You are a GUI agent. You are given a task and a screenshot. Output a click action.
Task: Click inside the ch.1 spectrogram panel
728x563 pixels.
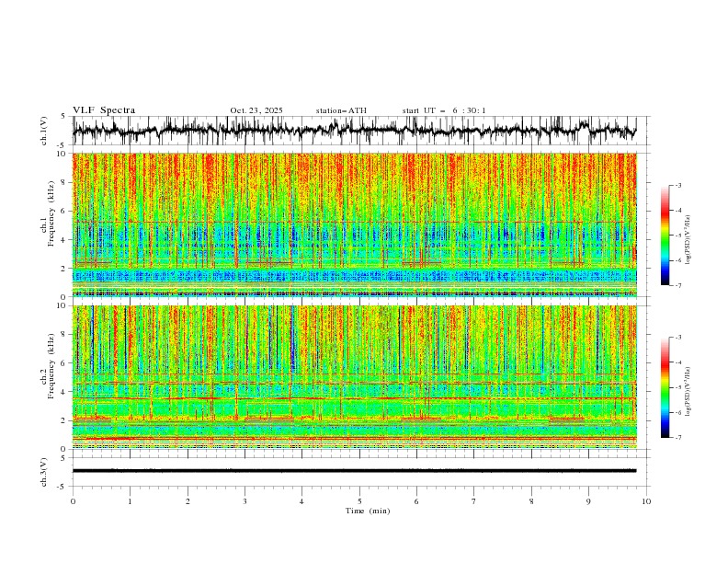click(x=355, y=224)
